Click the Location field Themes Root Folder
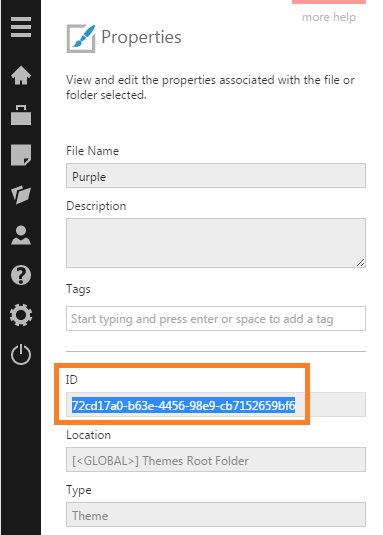The height and width of the screenshot is (535, 383). (x=216, y=460)
